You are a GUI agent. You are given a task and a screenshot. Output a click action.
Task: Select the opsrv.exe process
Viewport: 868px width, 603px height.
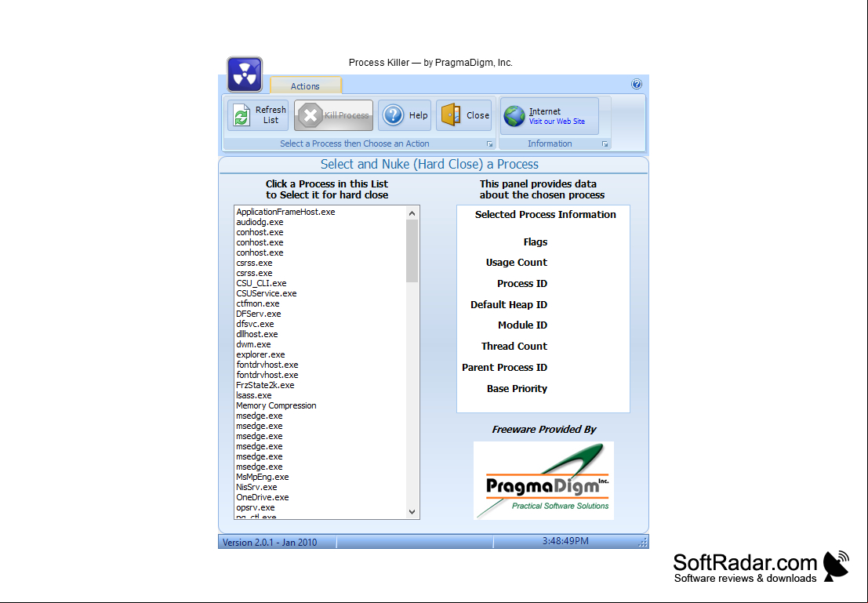(x=255, y=507)
